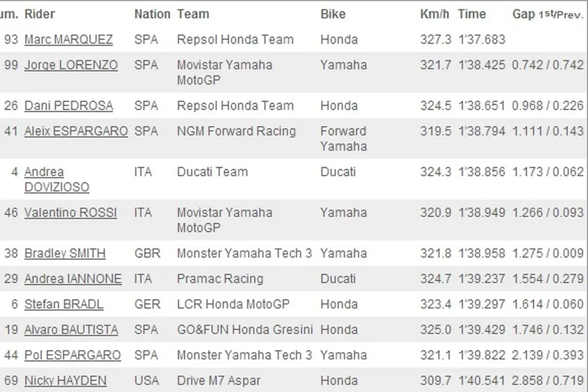Viewport: 588px width, 392px height.
Task: Click the Rider column header
Action: click(40, 15)
